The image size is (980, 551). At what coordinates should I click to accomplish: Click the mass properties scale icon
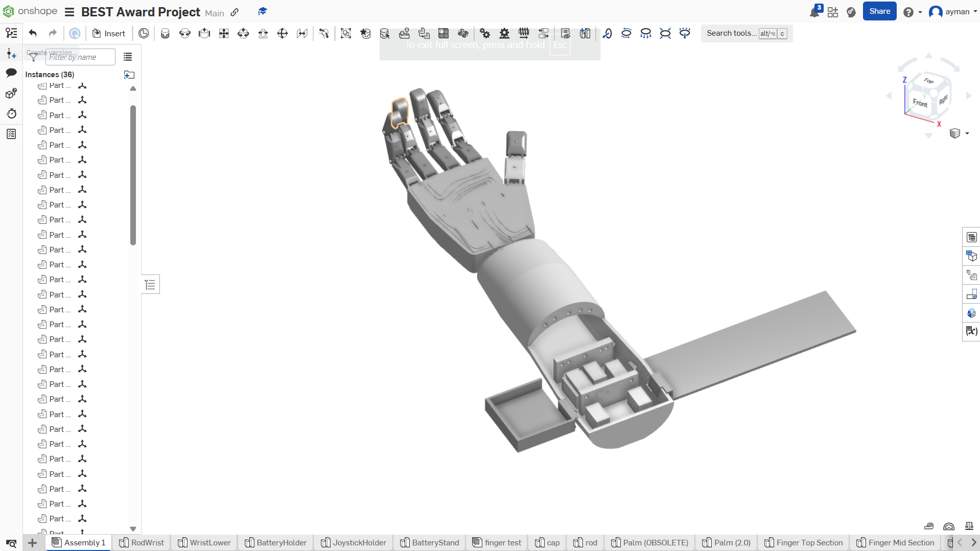point(969,526)
